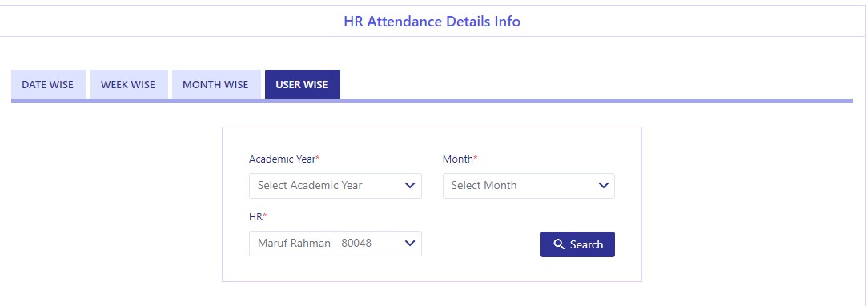Switch to the DATE WISE tab

point(48,85)
